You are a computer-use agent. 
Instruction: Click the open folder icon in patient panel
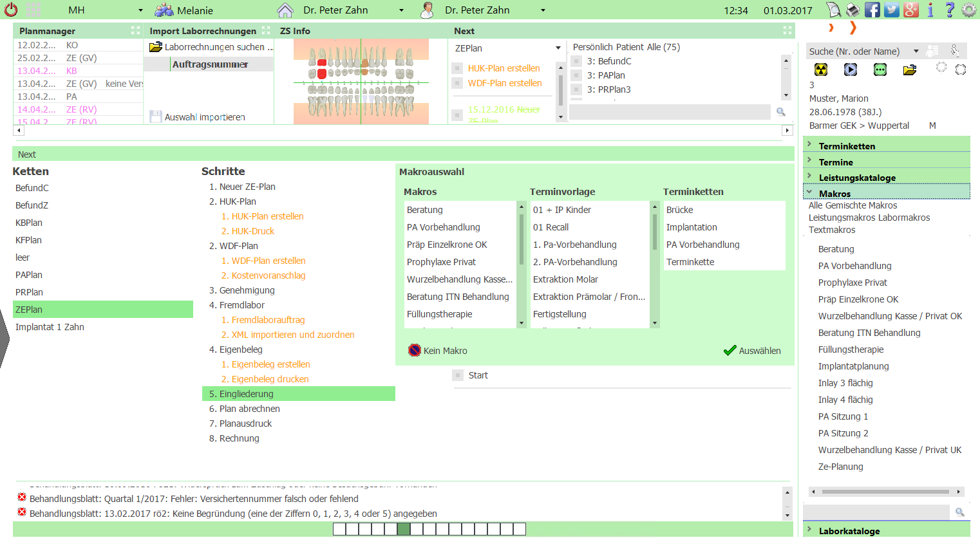click(910, 70)
